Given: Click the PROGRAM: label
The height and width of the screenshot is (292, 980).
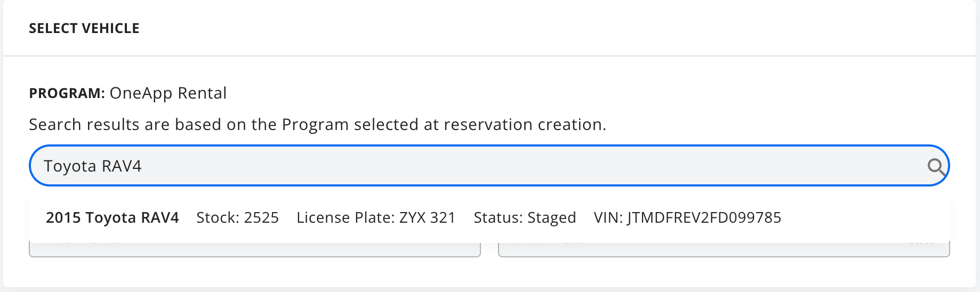Looking at the screenshot, I should click(67, 93).
